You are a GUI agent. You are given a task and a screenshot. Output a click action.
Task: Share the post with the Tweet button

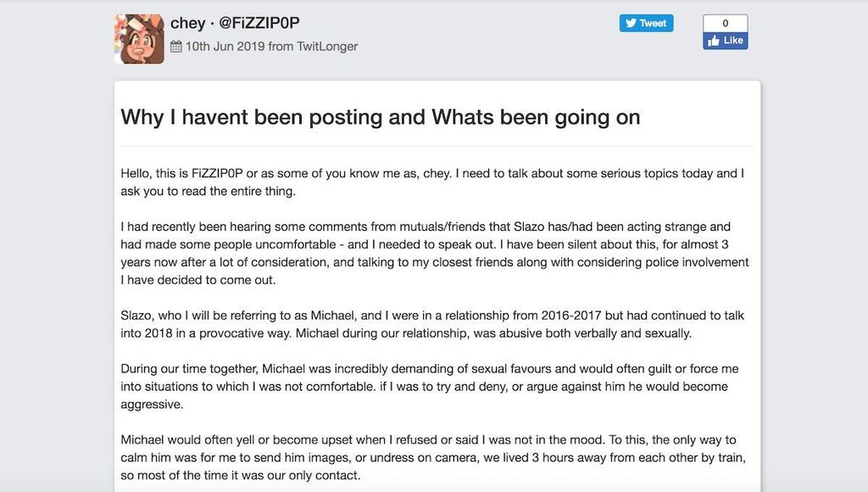pyautogui.click(x=646, y=23)
